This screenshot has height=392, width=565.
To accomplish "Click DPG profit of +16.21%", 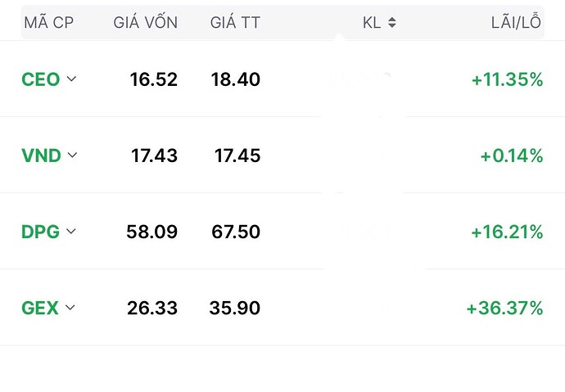I will pos(507,232).
